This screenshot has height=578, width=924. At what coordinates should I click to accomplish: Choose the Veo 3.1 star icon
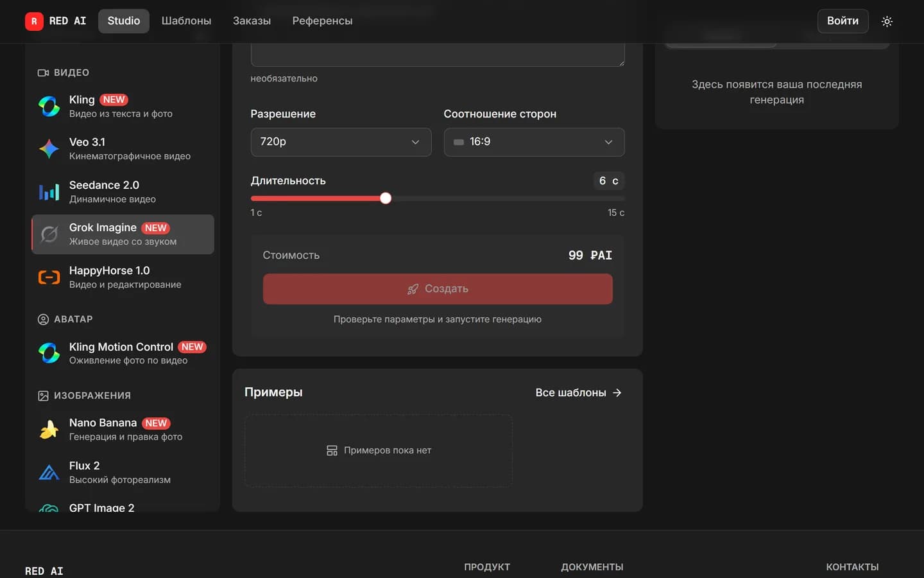point(49,148)
